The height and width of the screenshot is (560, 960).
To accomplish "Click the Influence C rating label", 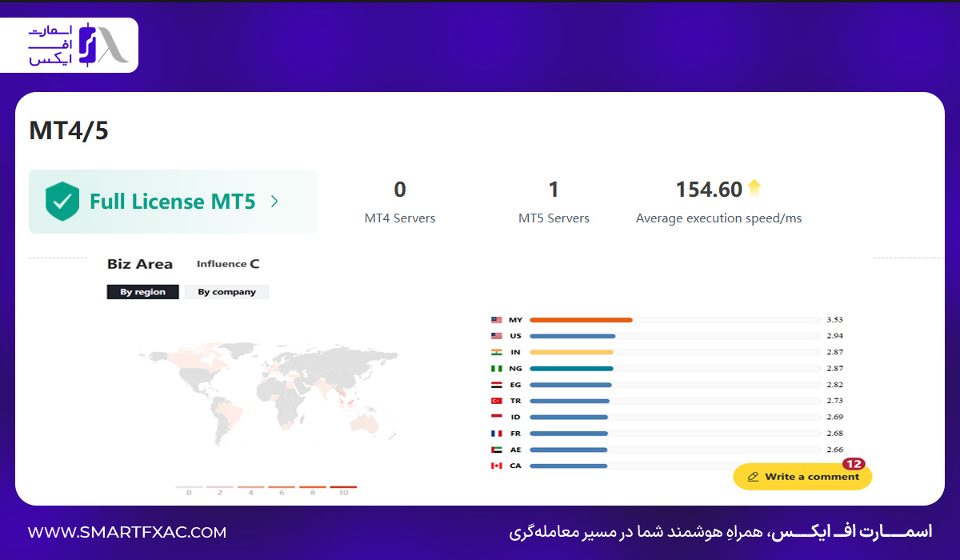I will pos(228,264).
